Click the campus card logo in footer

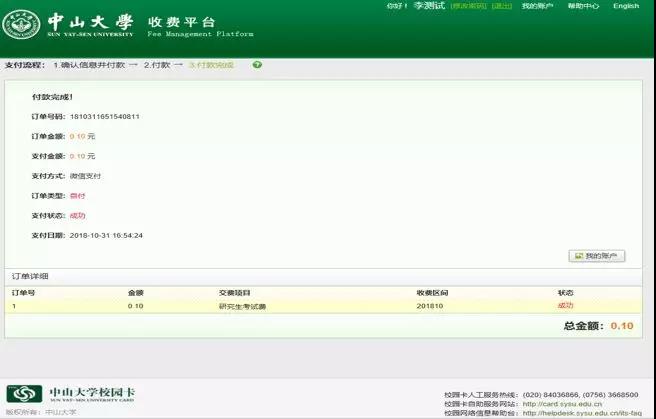[x=25, y=394]
